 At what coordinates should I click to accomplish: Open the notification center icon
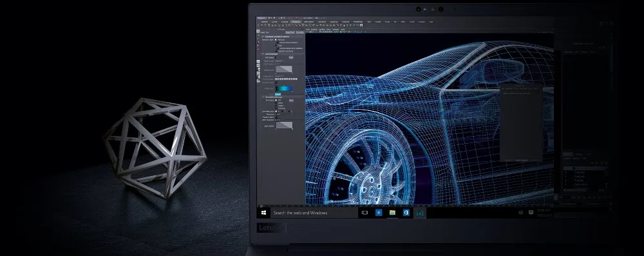coord(531,212)
